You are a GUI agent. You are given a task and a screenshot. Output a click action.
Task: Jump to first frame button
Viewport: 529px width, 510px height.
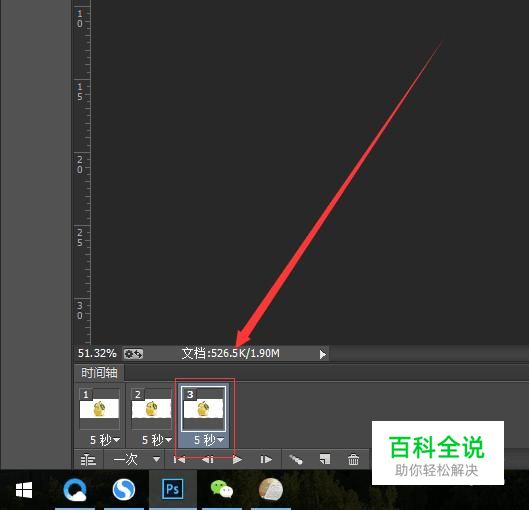point(179,460)
